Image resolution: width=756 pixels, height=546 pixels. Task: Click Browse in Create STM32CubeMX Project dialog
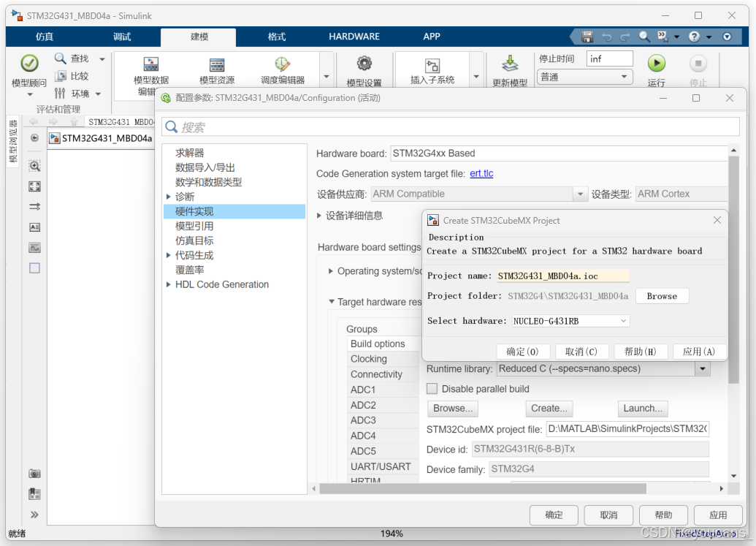pos(662,296)
